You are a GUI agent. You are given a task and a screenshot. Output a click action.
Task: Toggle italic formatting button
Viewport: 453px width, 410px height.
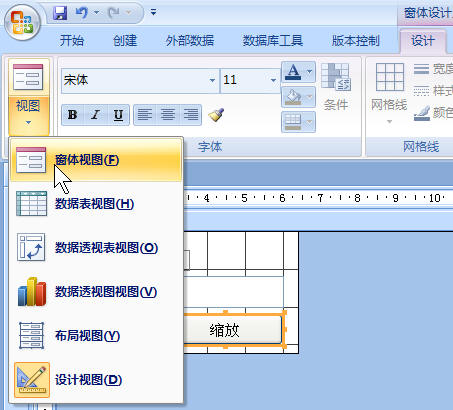point(96,115)
